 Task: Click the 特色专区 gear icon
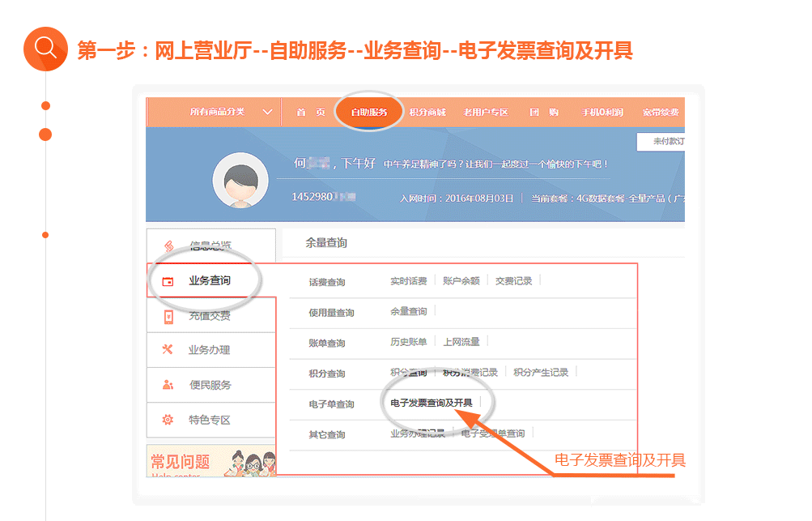point(168,420)
